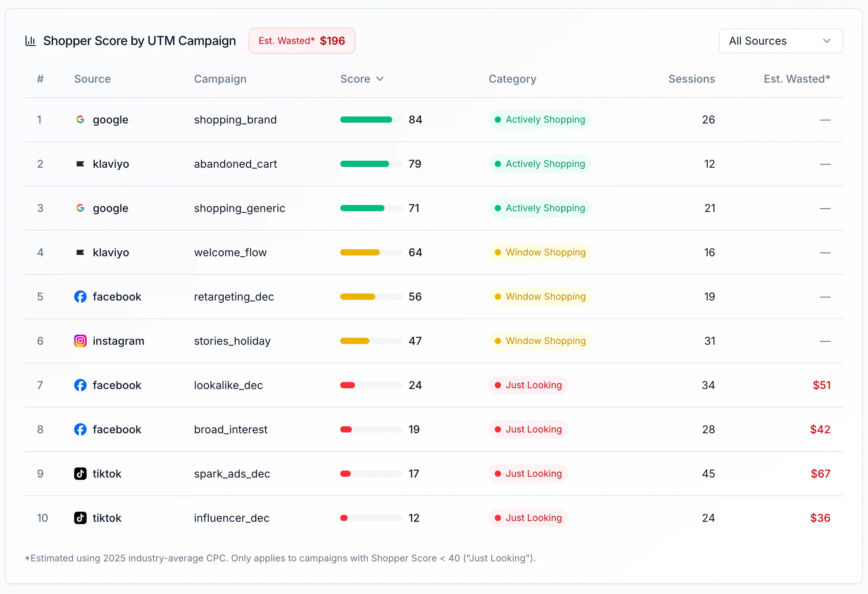This screenshot has height=594, width=868.
Task: Click the Google icon beside shopping_generic
Action: (x=80, y=208)
